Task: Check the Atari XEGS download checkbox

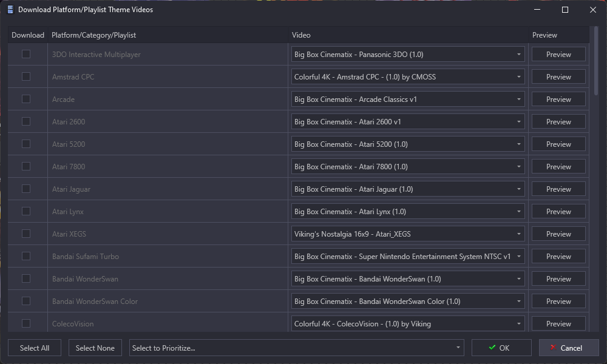Action: pos(26,234)
